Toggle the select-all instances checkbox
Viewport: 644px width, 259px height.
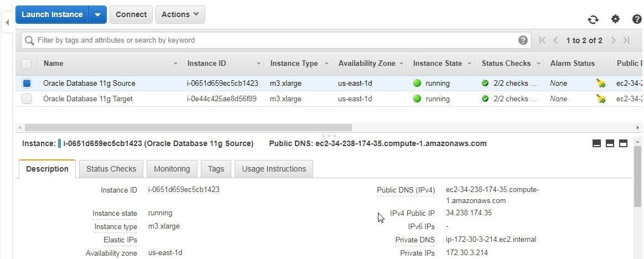tap(27, 64)
